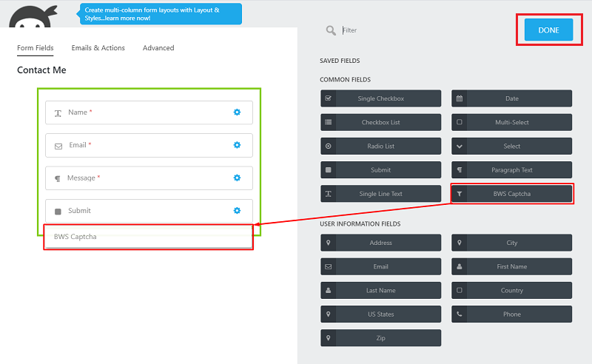Open settings gear for Message field
The width and height of the screenshot is (592, 364).
[237, 178]
